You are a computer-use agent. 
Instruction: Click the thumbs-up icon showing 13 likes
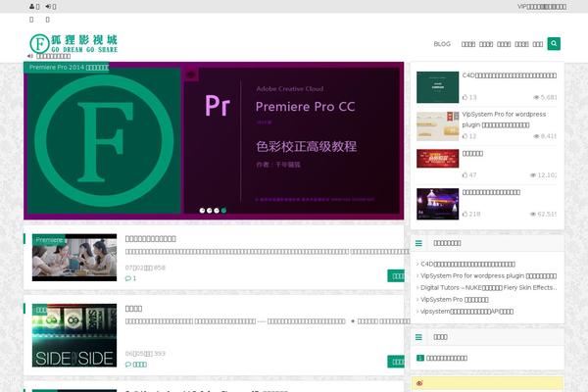(465, 97)
